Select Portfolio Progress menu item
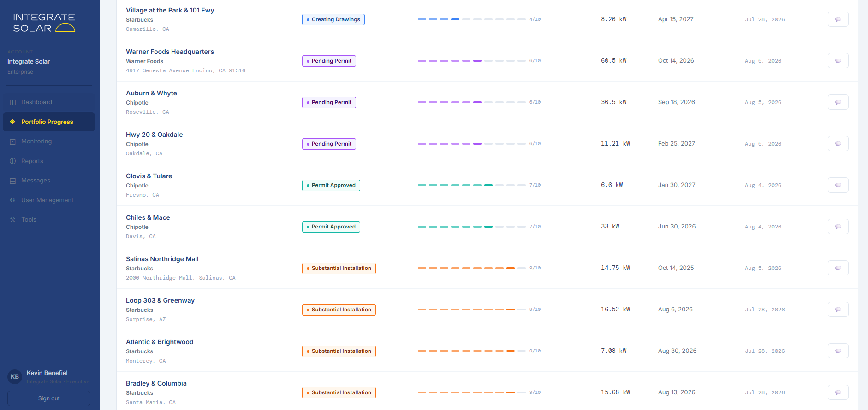This screenshot has width=868, height=410. pos(49,122)
